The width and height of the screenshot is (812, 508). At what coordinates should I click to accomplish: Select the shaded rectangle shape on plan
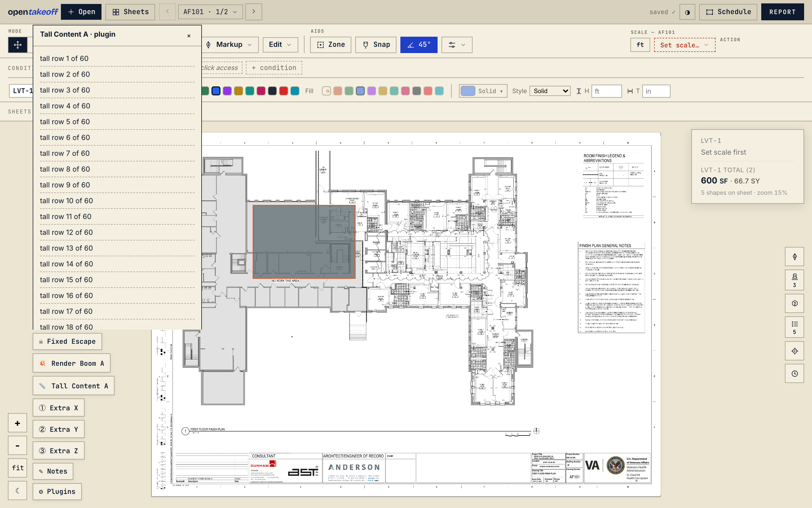pyautogui.click(x=304, y=242)
